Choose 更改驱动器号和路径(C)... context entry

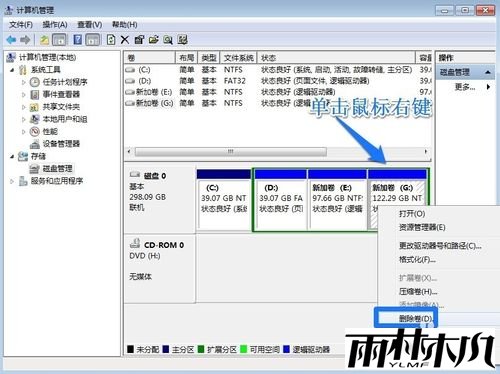[440, 246]
